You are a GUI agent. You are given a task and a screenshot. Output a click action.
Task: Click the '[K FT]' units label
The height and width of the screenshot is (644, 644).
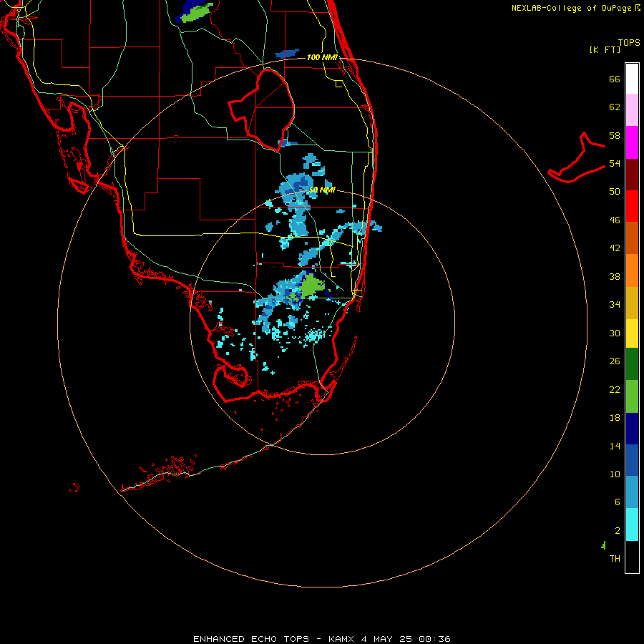click(x=605, y=49)
